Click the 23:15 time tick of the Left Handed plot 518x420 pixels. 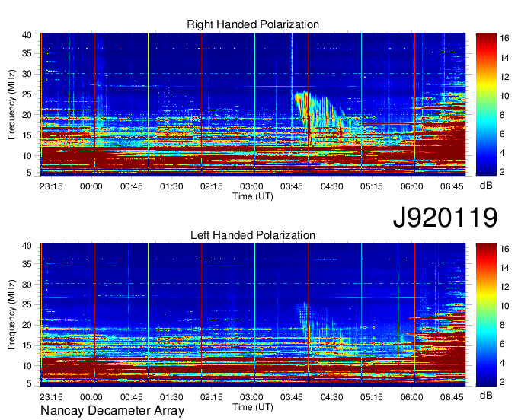(x=51, y=397)
